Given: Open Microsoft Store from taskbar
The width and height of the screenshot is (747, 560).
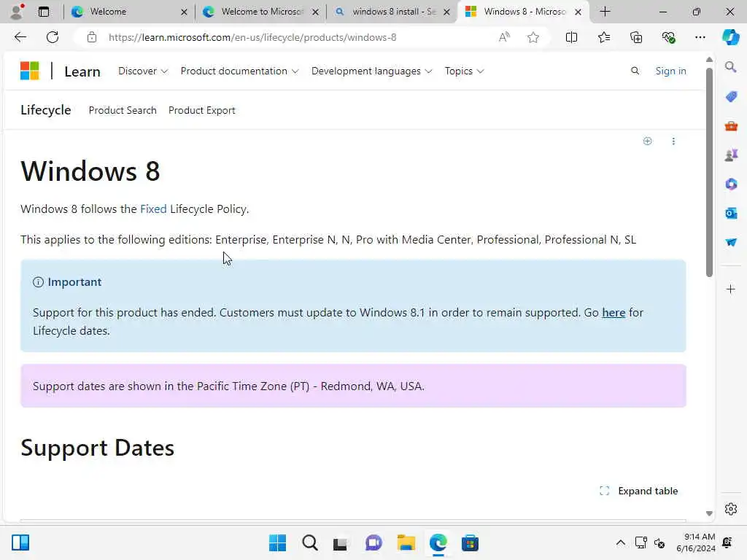Looking at the screenshot, I should (470, 542).
